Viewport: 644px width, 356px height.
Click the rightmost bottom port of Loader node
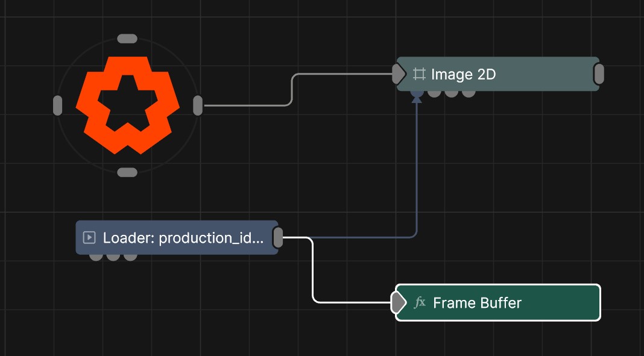(x=130, y=257)
